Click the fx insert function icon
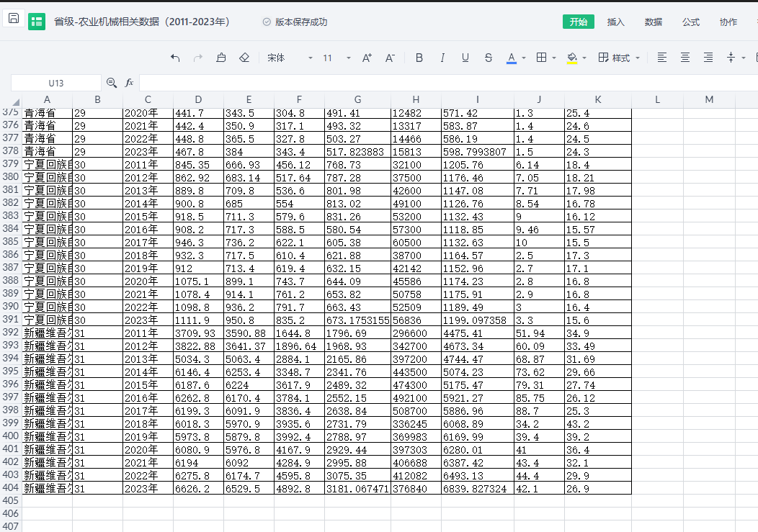This screenshot has height=532, width=758. 129,83
